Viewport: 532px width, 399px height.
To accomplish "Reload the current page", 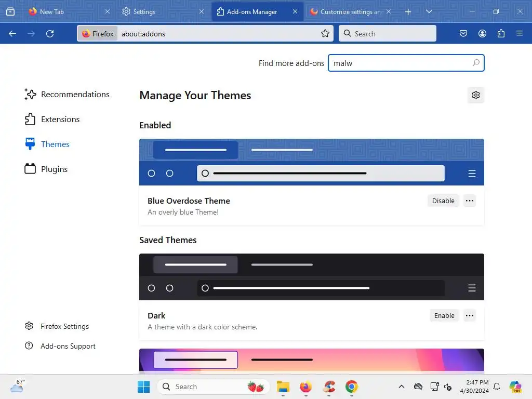I will tap(50, 34).
